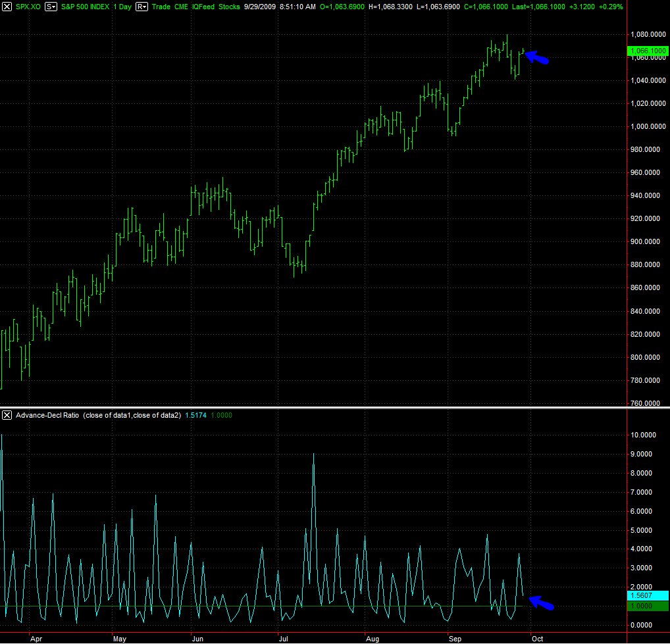Close the Advance-Decl Ratio indicator pane

click(7, 415)
